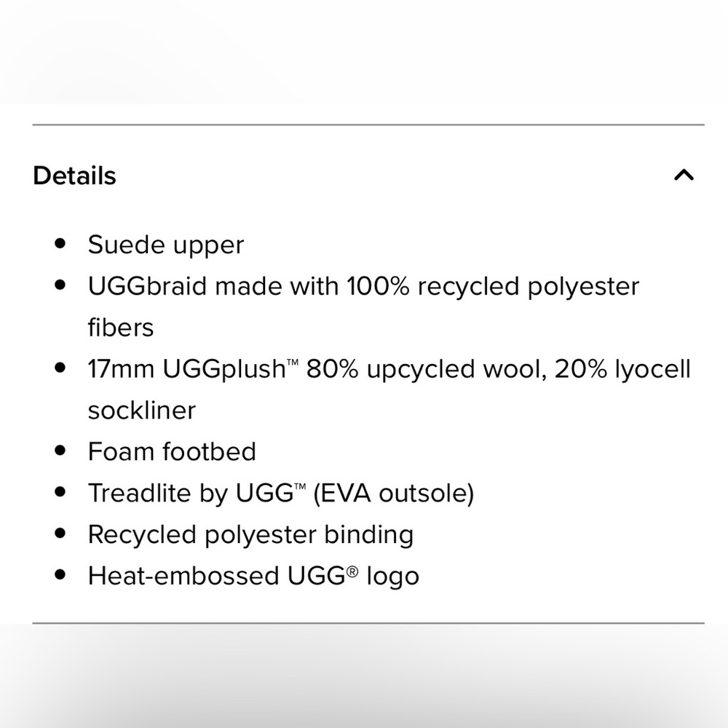728x728 pixels.
Task: Click the Foam footbed list item
Action: 172,451
